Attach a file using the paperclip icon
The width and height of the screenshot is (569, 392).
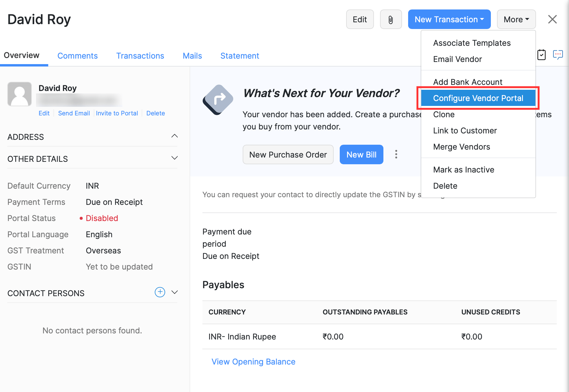[391, 19]
